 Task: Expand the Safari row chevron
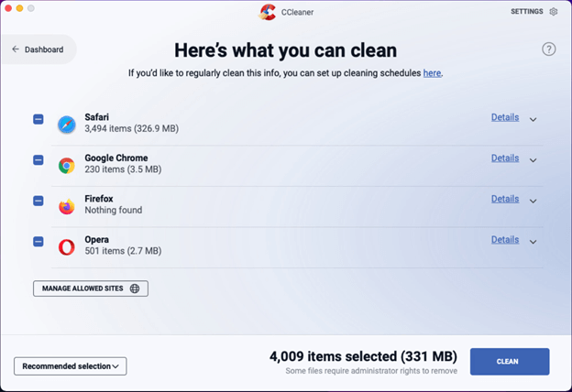pos(533,120)
